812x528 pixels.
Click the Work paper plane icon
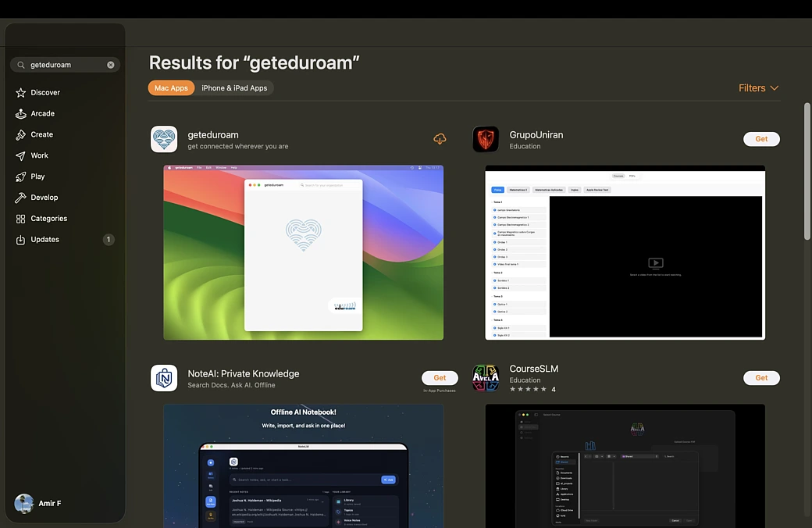click(x=21, y=155)
